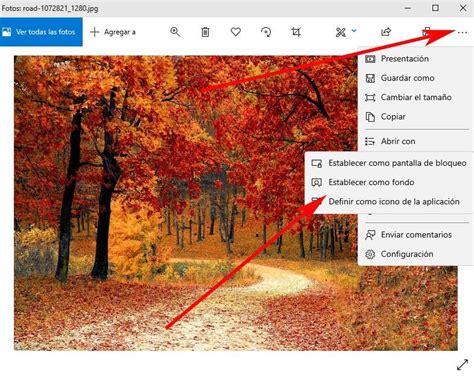Open the Abrir con option

415,141
